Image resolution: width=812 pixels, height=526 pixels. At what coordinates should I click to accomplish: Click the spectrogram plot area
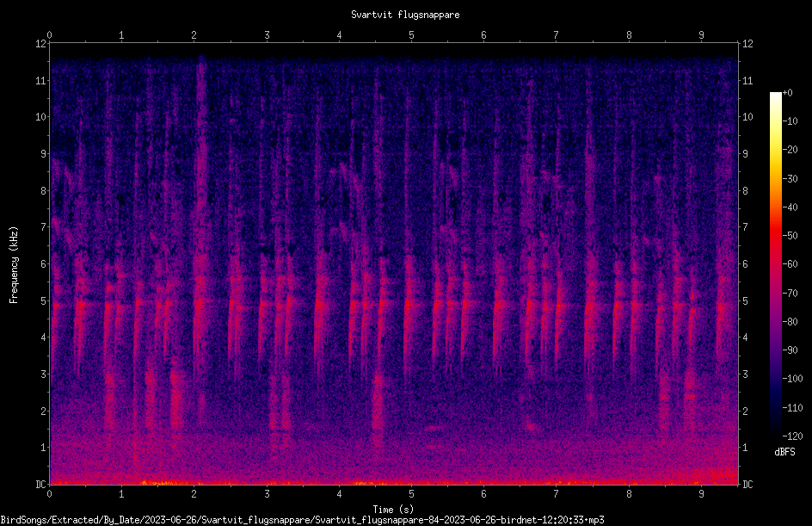pyautogui.click(x=394, y=263)
